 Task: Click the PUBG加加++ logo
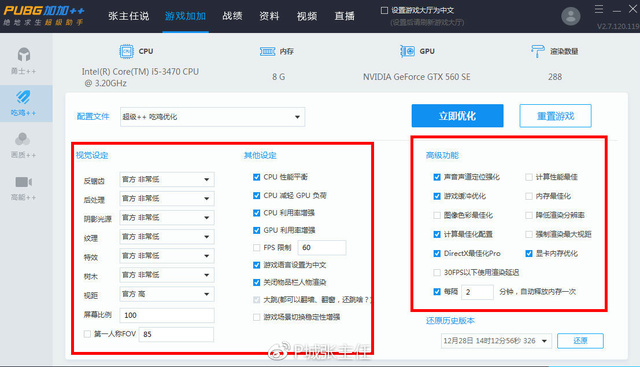[44, 16]
